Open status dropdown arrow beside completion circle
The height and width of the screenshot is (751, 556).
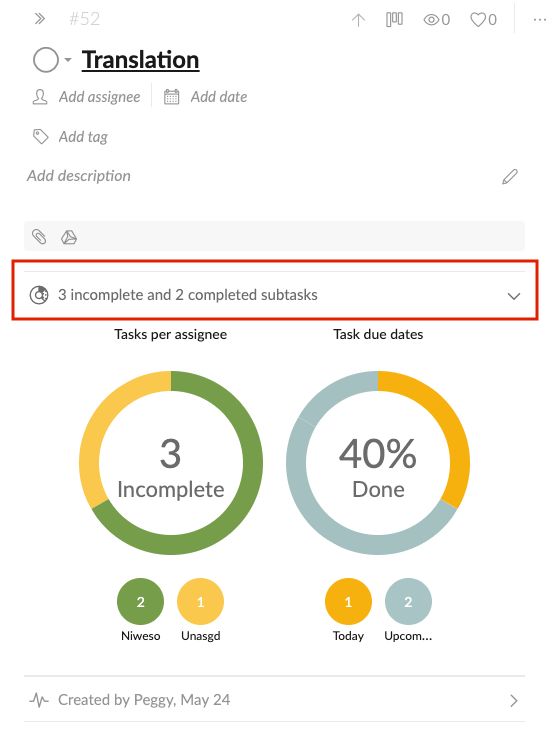tap(68, 60)
